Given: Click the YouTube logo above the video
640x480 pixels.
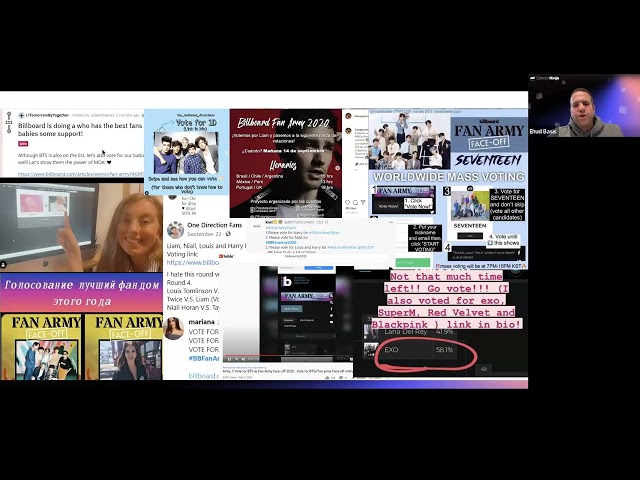Looking at the screenshot, I should click(227, 256).
